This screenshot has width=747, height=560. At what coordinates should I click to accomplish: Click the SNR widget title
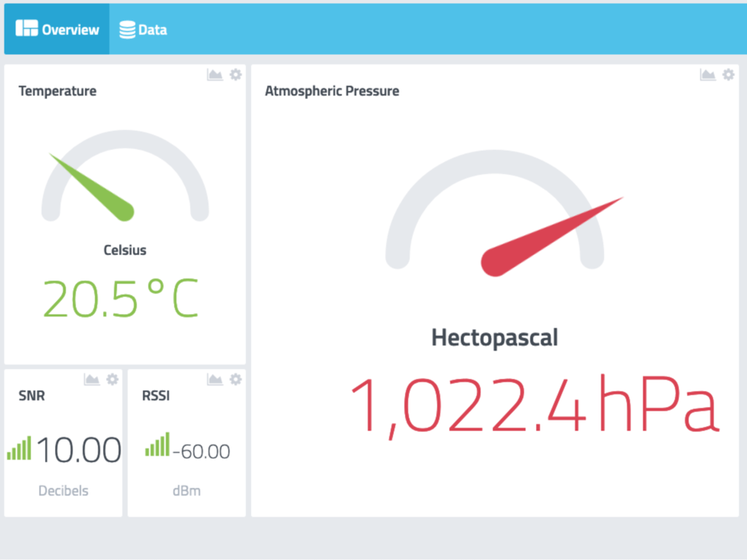[32, 395]
